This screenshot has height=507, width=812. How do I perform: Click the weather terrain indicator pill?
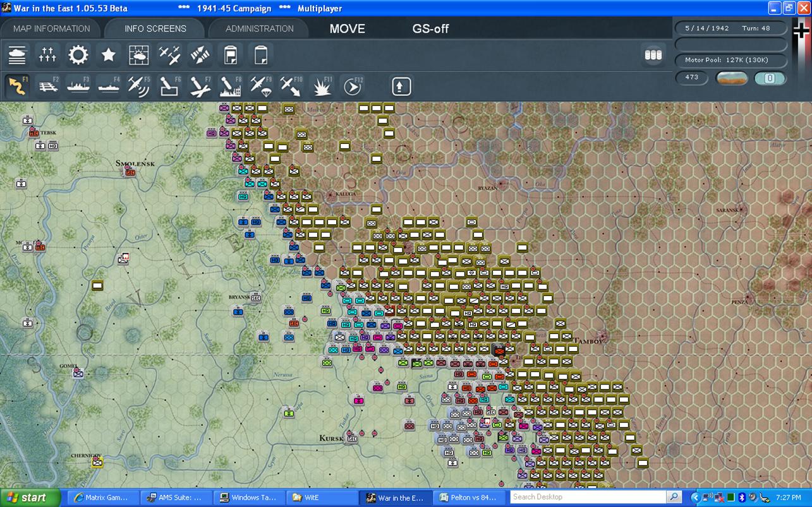pos(732,78)
